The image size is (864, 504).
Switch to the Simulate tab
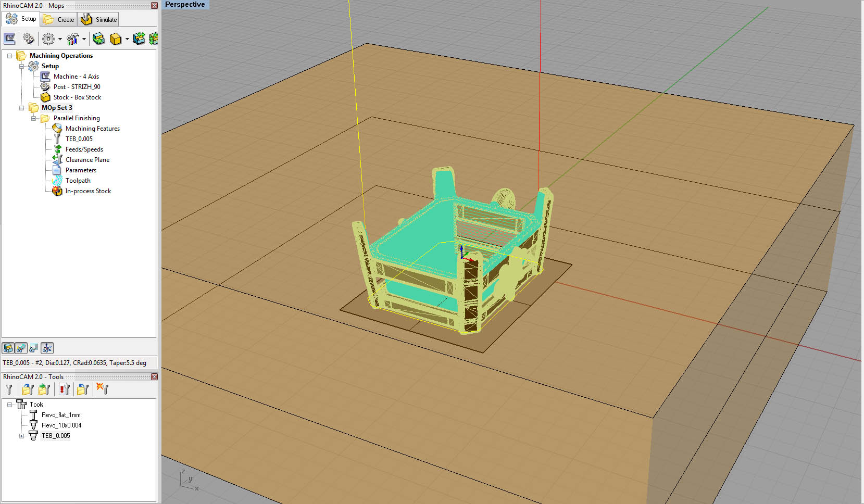coord(99,20)
